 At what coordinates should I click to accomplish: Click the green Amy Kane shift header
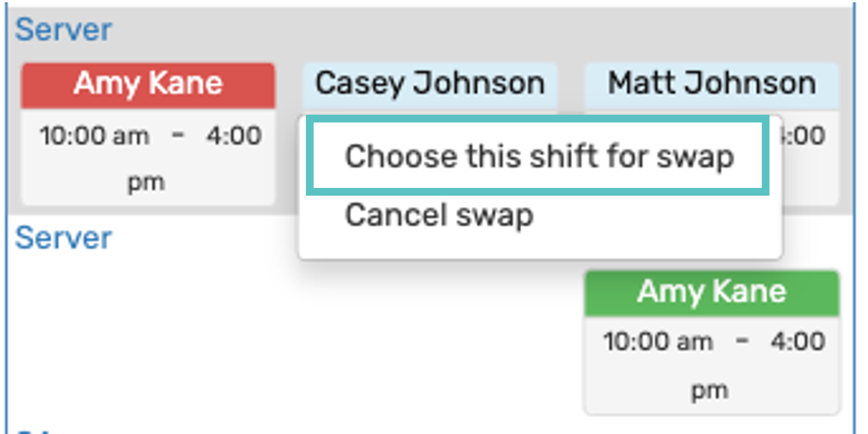click(x=711, y=292)
